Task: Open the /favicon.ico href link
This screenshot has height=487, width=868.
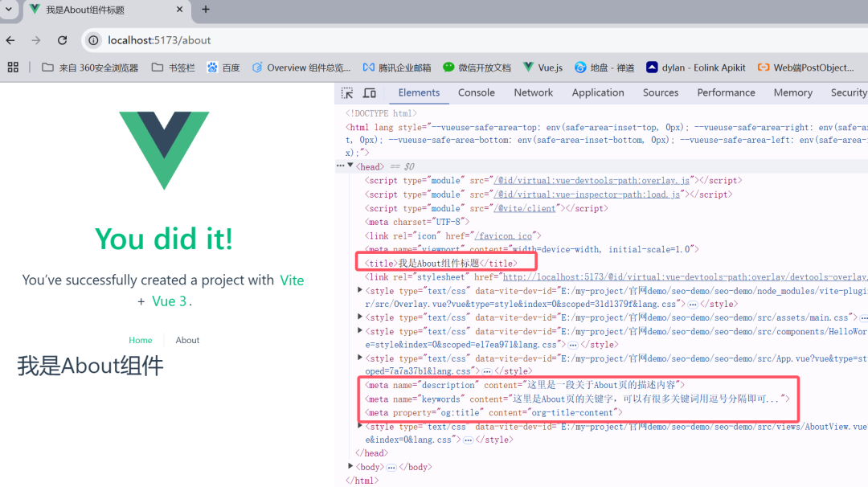Action: coord(503,235)
